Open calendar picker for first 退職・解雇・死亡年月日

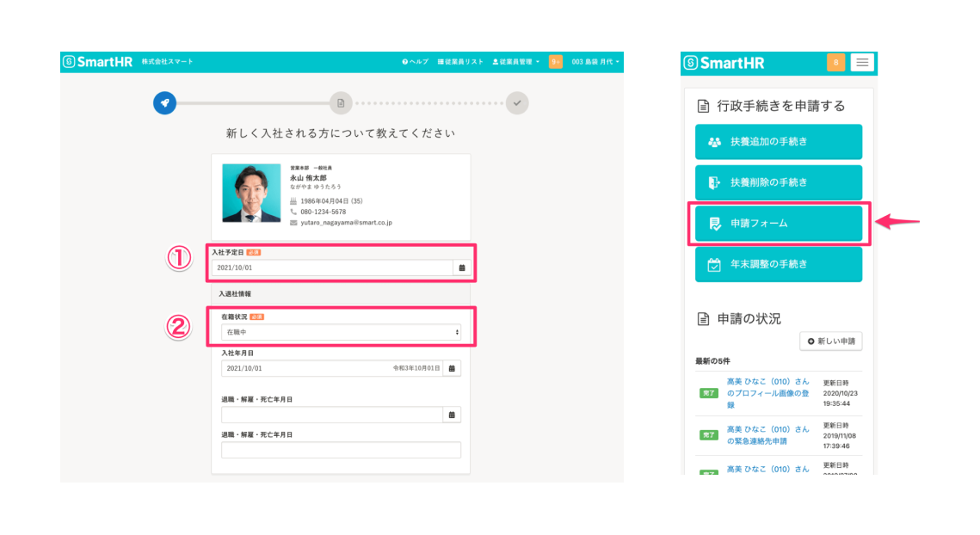pyautogui.click(x=453, y=415)
